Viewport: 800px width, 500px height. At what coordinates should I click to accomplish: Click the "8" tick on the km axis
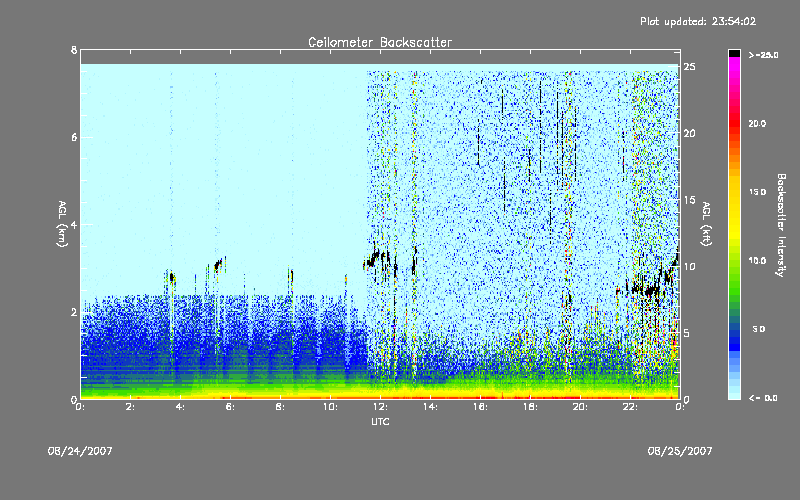74,50
